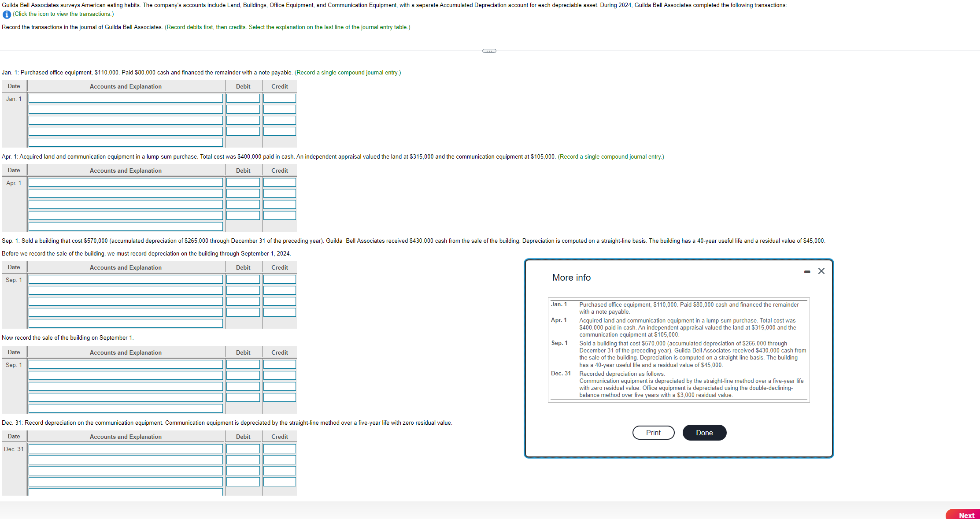Click explanation line of Jan. 1 journal table

coord(126,142)
